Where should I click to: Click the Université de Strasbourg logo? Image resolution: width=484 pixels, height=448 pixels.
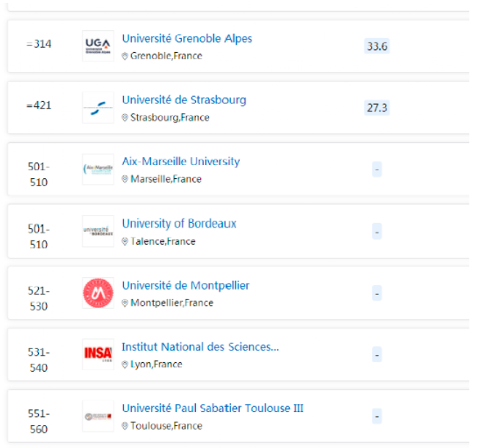[x=98, y=108]
